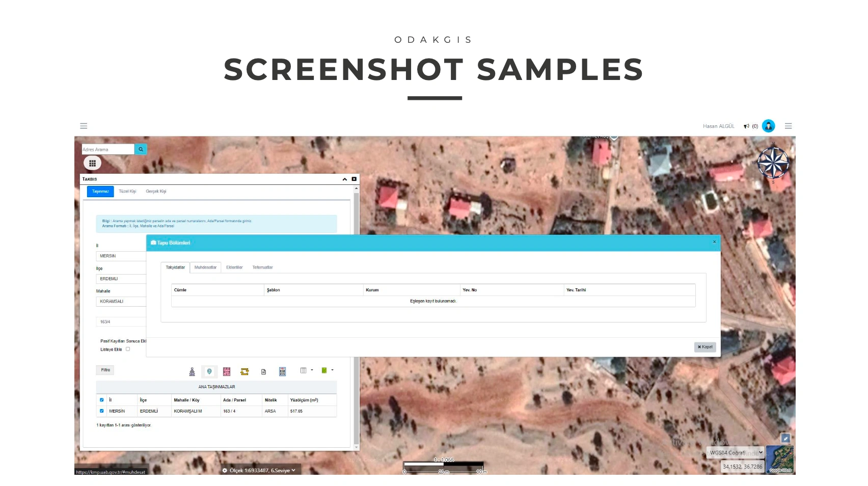Click the pink grid toolbar icon

(x=227, y=371)
